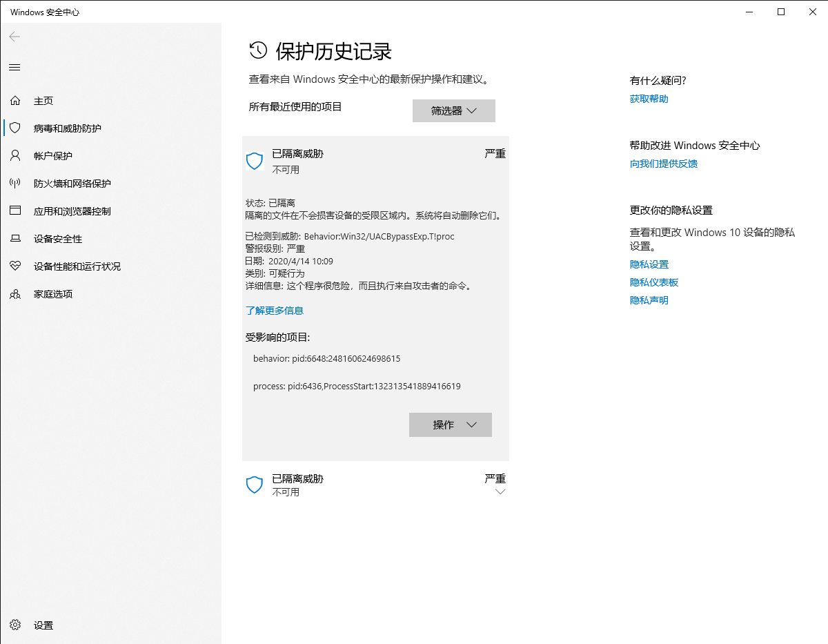
Task: Click the wireless icon beside 防火墙和网络保护
Action: (x=15, y=183)
